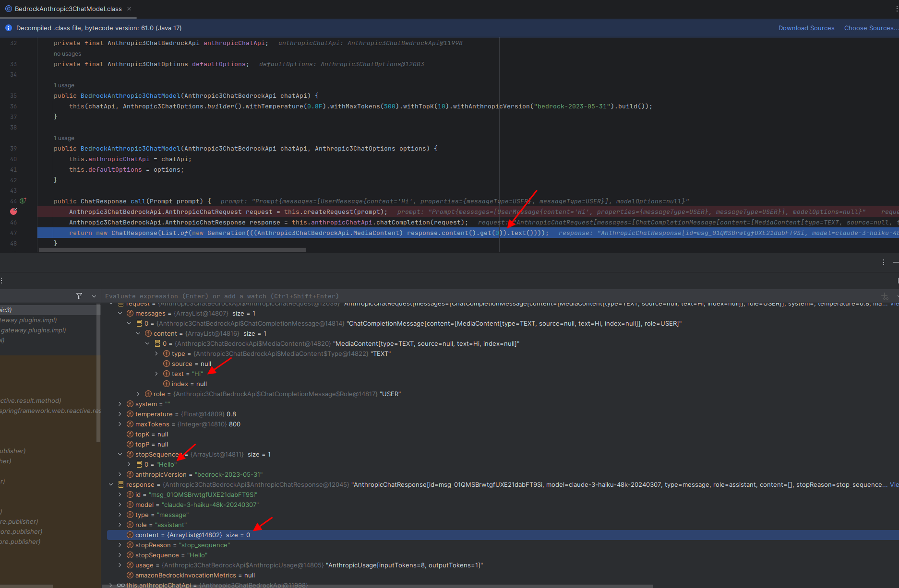Click the field icon beside amazonBedrockInvocationMetrics
Image resolution: width=899 pixels, height=588 pixels.
pyautogui.click(x=130, y=575)
